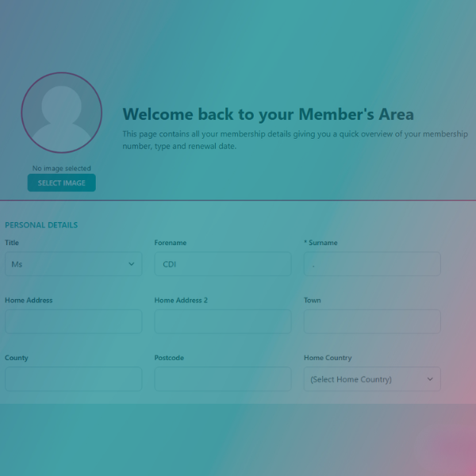This screenshot has width=476, height=476.
Task: Click the profile avatar placeholder
Action: [x=62, y=113]
